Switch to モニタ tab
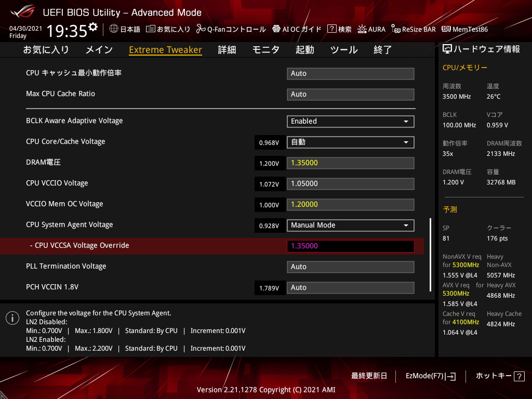The width and height of the screenshot is (532, 399). 265,50
